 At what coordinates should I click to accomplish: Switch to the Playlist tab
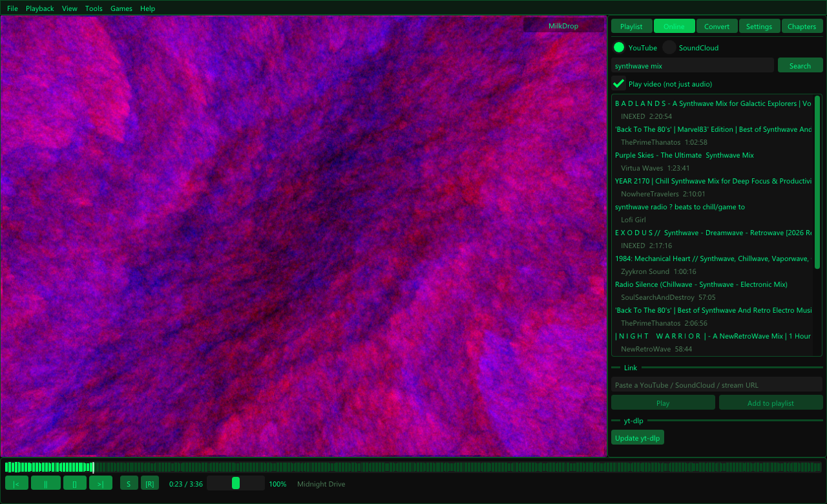click(631, 26)
